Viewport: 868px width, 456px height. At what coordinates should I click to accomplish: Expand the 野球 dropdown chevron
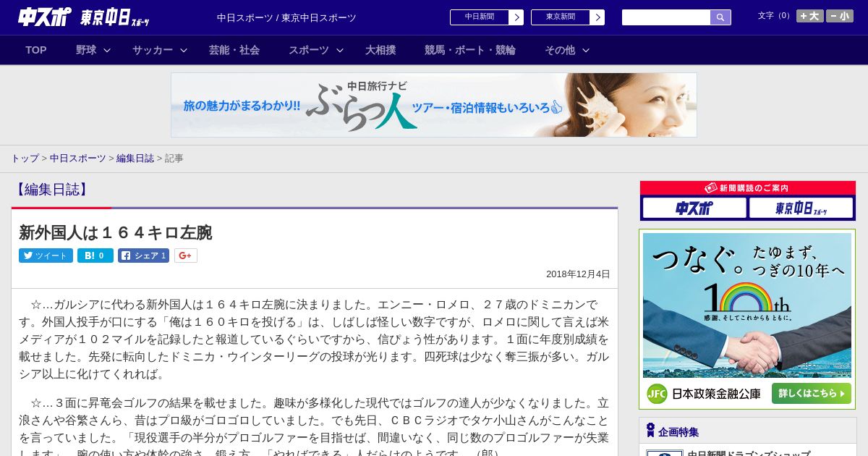pos(107,50)
